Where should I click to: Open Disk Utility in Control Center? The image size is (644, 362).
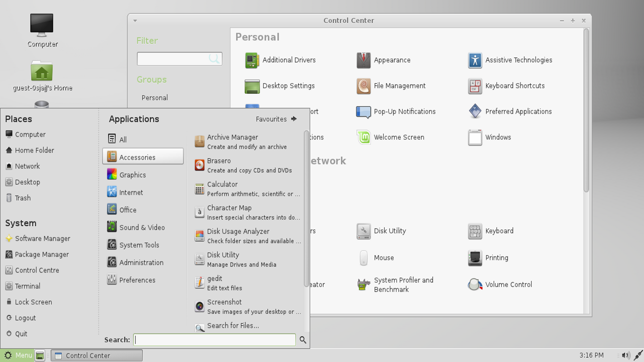pos(381,231)
